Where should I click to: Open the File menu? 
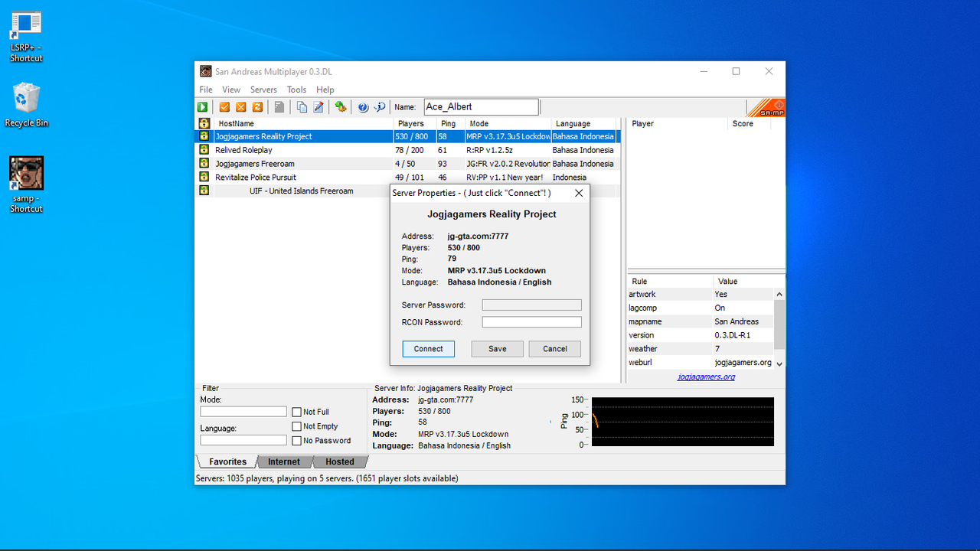click(x=206, y=90)
